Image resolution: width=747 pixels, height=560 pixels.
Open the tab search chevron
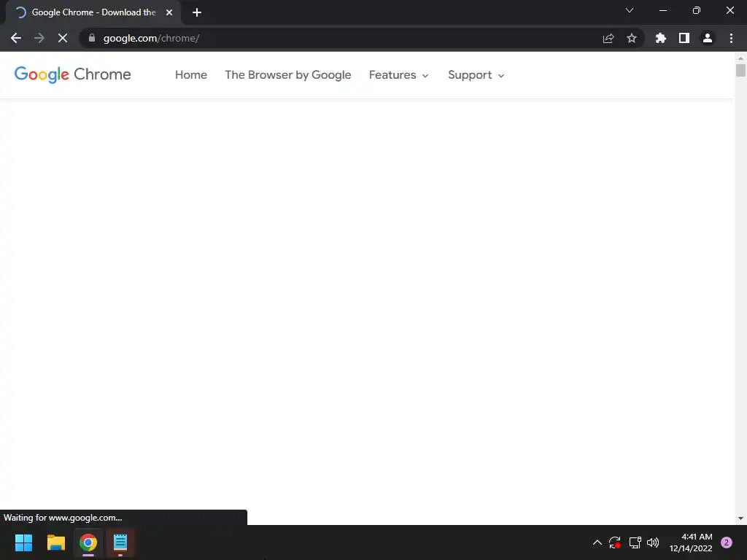click(x=630, y=10)
